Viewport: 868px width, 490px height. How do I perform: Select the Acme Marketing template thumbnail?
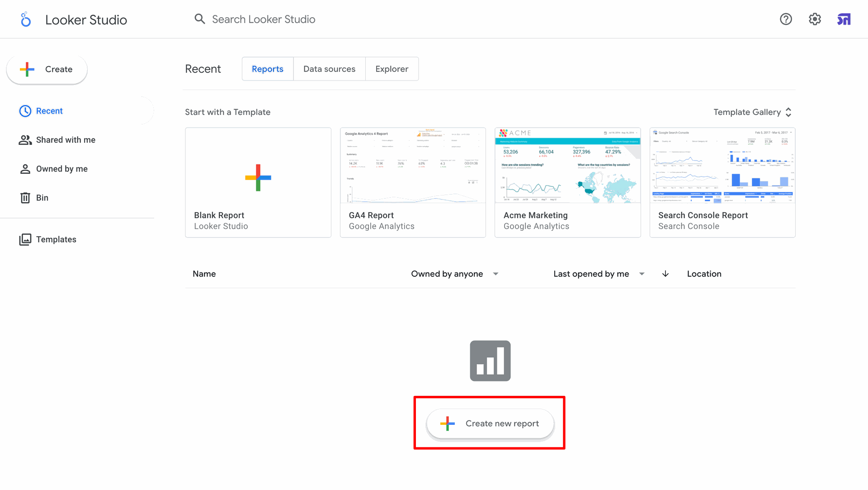[x=568, y=166]
